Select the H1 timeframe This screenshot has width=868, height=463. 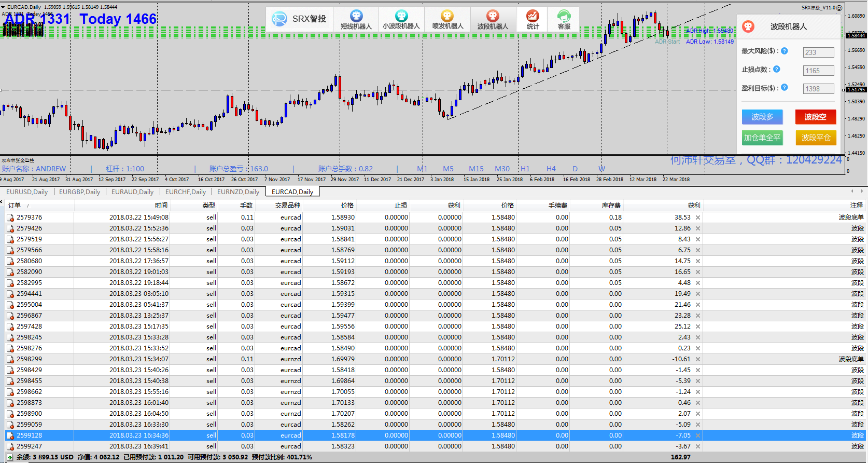point(525,169)
